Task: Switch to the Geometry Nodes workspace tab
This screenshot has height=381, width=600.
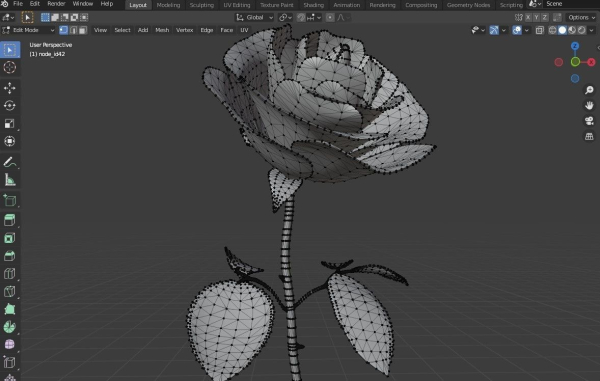Action: [x=468, y=5]
